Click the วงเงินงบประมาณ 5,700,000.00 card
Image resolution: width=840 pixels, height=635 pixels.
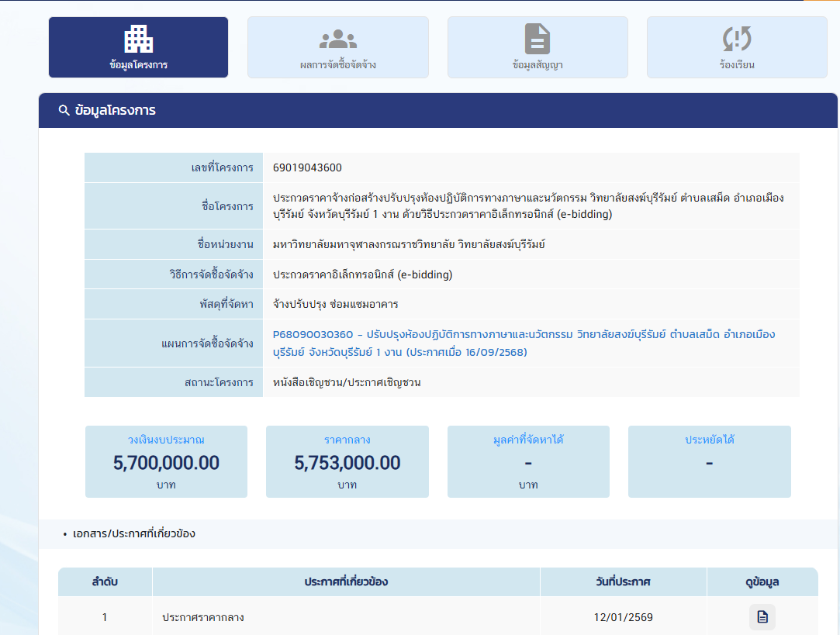pyautogui.click(x=166, y=461)
